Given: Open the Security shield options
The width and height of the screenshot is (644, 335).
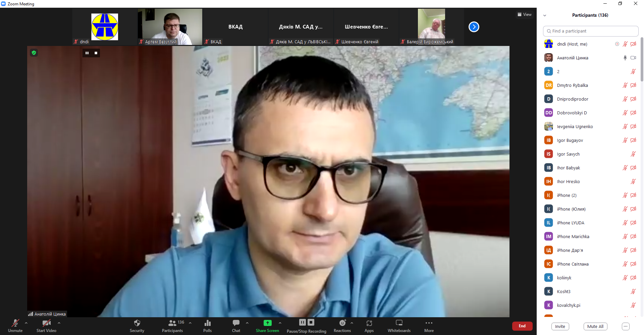Looking at the screenshot, I should tap(137, 325).
